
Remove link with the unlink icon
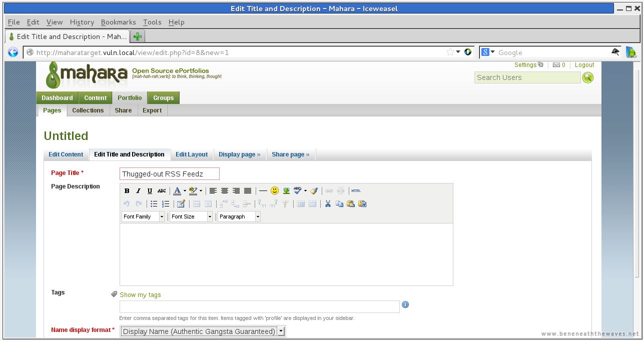341,190
